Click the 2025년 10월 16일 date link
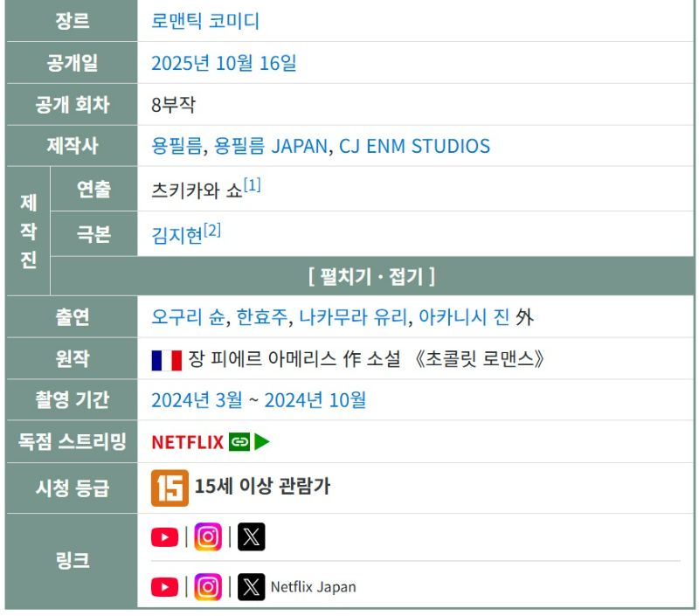This screenshot has width=699, height=616. (x=224, y=63)
